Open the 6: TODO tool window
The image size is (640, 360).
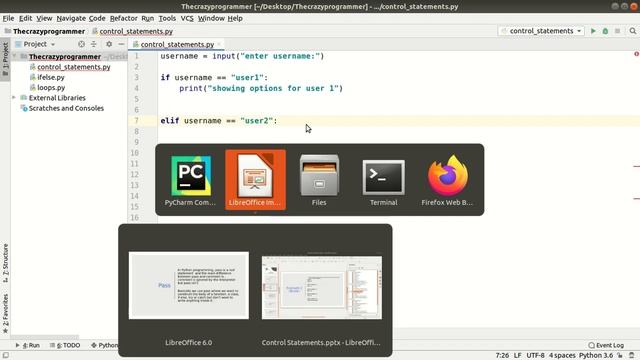65,345
